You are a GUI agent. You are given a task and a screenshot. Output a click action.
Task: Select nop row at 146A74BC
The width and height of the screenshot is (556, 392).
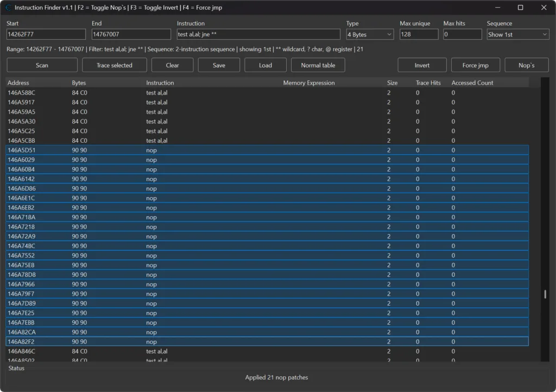267,246
